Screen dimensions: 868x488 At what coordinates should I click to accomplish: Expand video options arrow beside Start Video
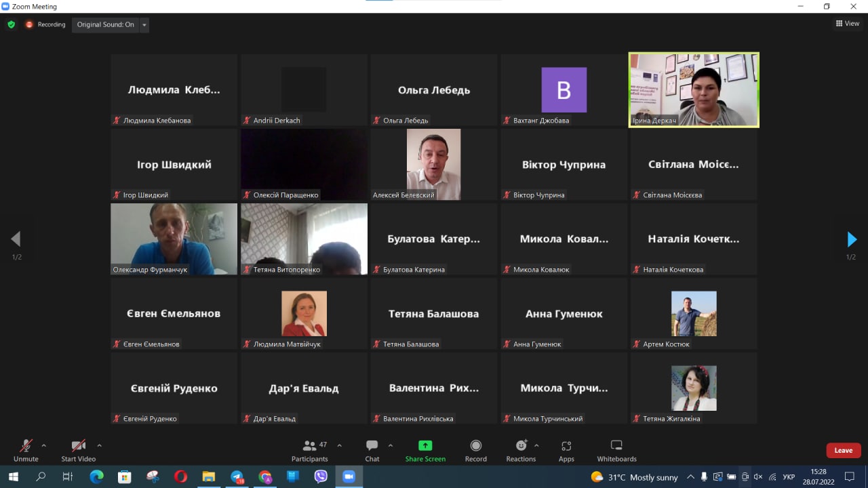pyautogui.click(x=99, y=445)
